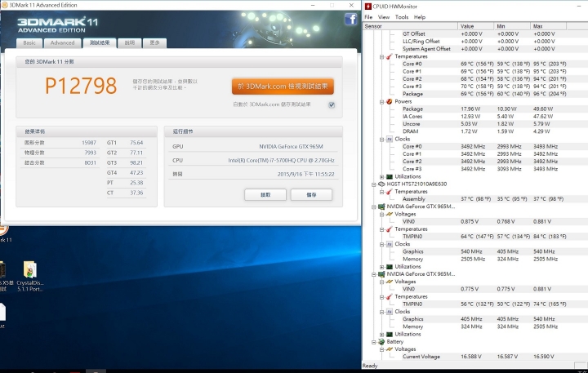Collapse the HGST HTS721010A9E630 drive node

(x=374, y=184)
